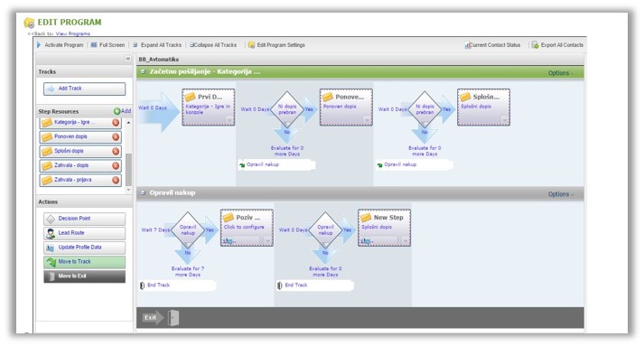Select the Prvi D... email step

coord(209,108)
